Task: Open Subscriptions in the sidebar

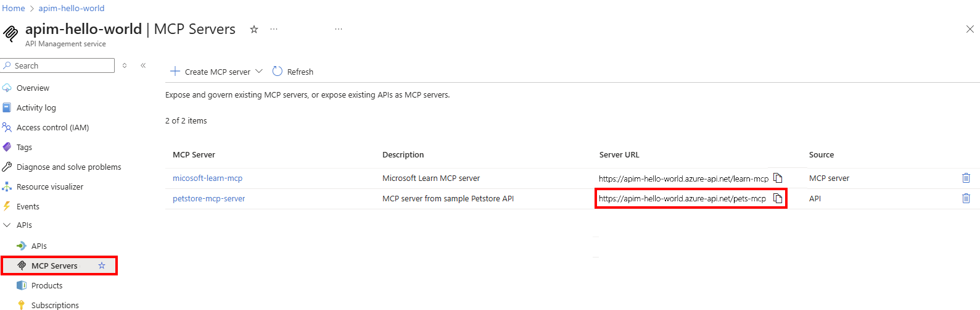Action: [x=55, y=305]
